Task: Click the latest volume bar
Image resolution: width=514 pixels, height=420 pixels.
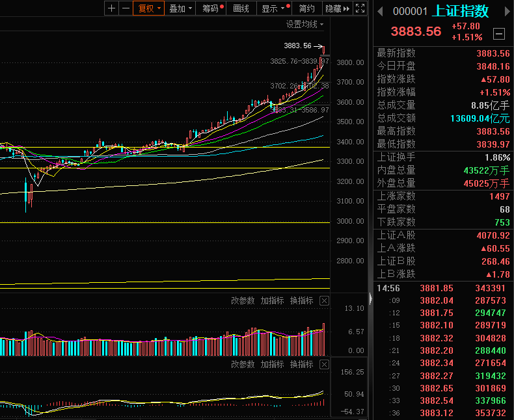Action: 324,339
